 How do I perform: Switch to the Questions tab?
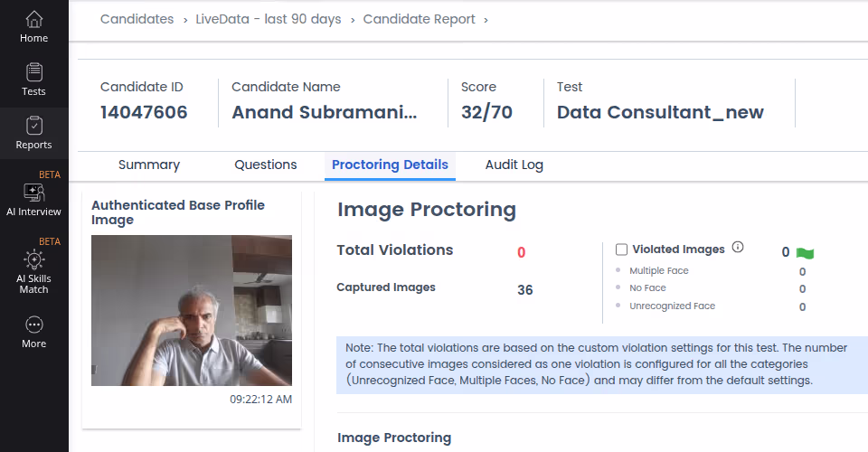(x=266, y=165)
